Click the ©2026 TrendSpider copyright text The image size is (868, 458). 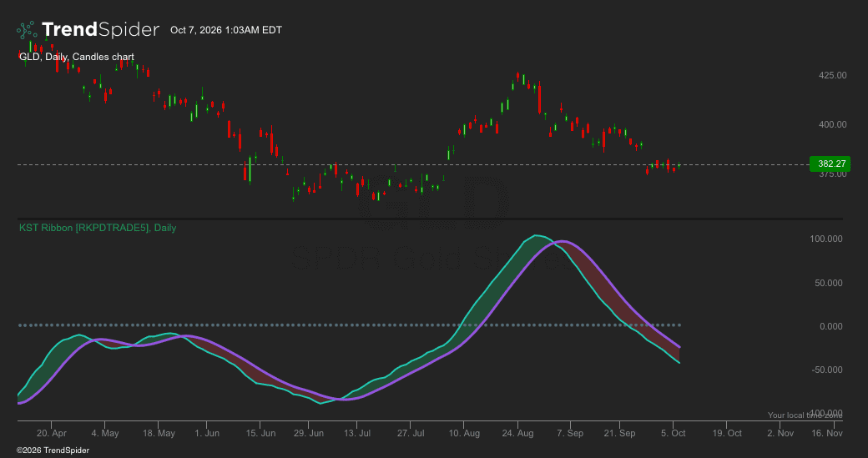pos(53,450)
